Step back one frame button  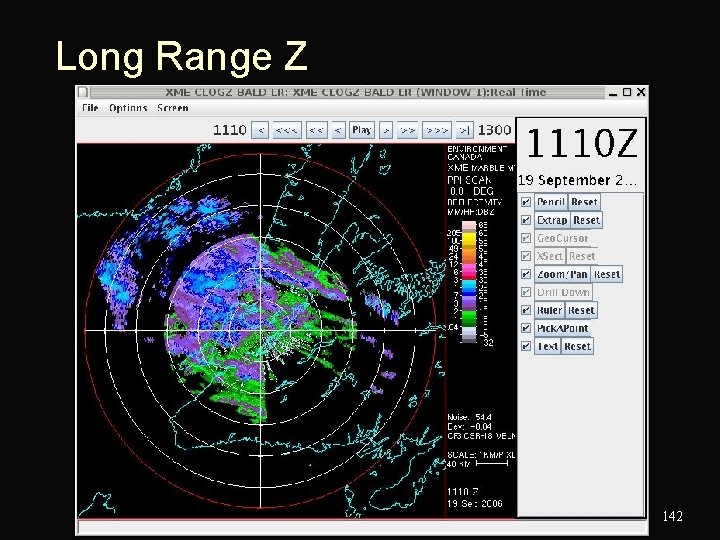pos(338,130)
